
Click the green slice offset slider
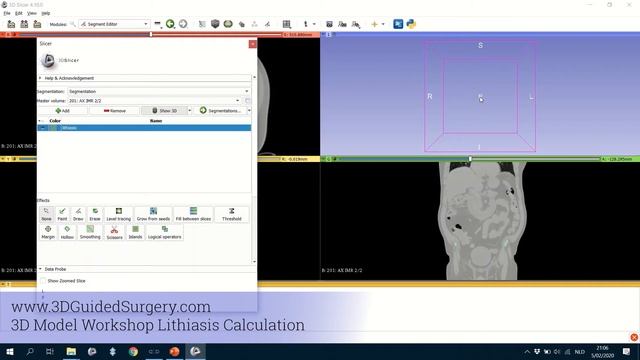[470, 159]
